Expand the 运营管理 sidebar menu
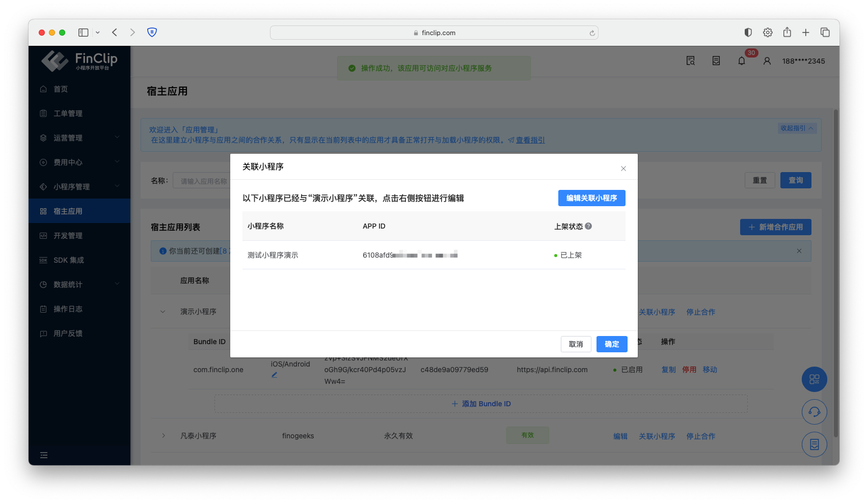868x503 pixels. pyautogui.click(x=79, y=138)
